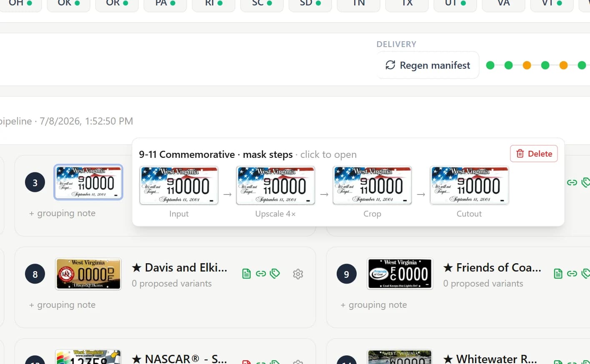The image size is (590, 364).
Task: Click the "★ NASCAR® - S..." title
Action: (180, 359)
